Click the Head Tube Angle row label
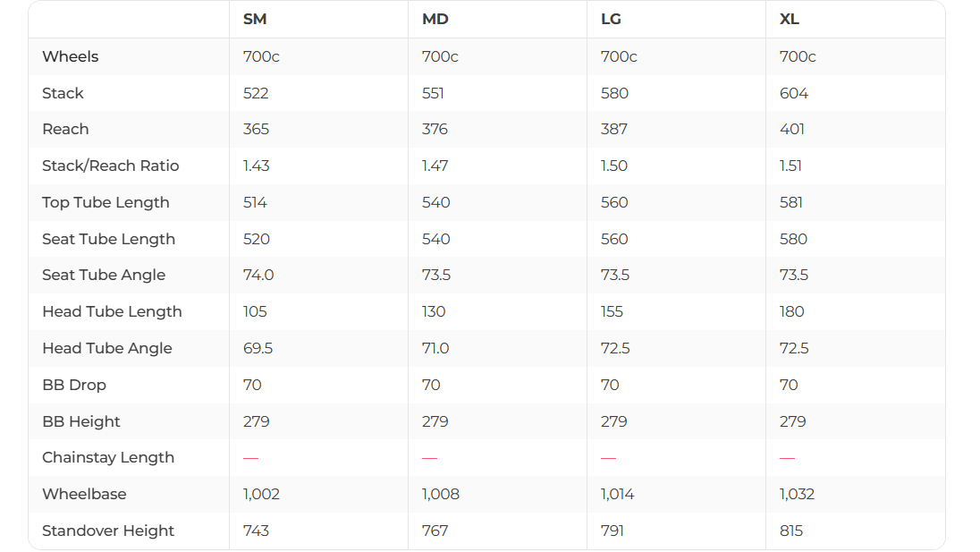980x552 pixels. [x=107, y=348]
